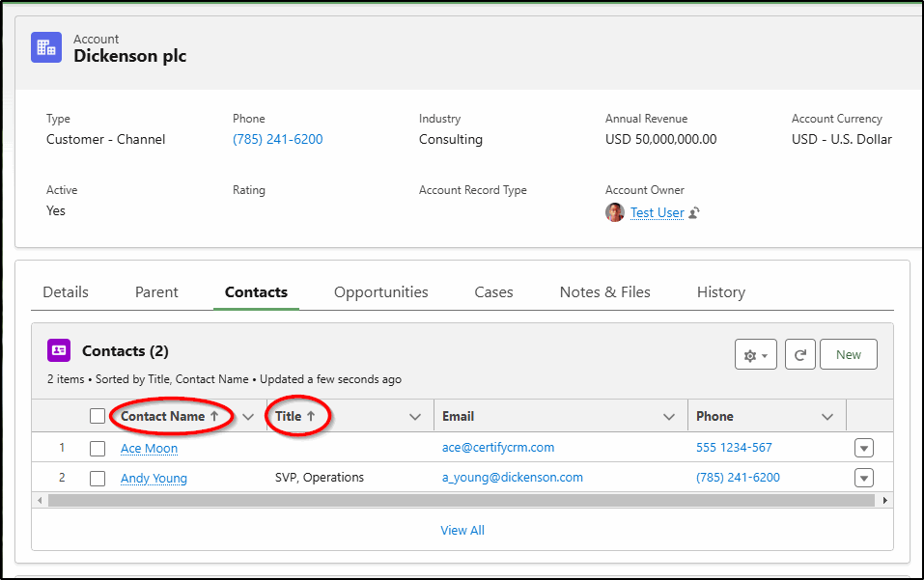
Task: Sort by Title column header
Action: click(x=295, y=416)
